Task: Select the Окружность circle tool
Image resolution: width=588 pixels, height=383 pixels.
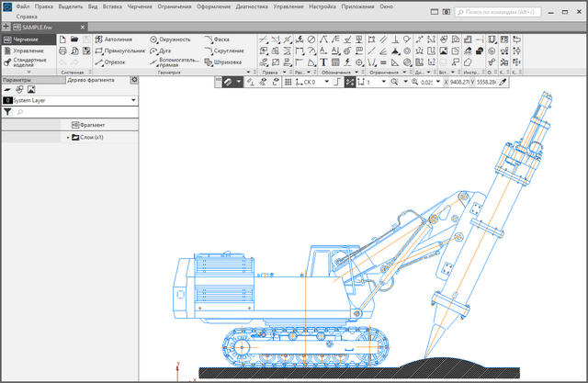Action: click(172, 40)
